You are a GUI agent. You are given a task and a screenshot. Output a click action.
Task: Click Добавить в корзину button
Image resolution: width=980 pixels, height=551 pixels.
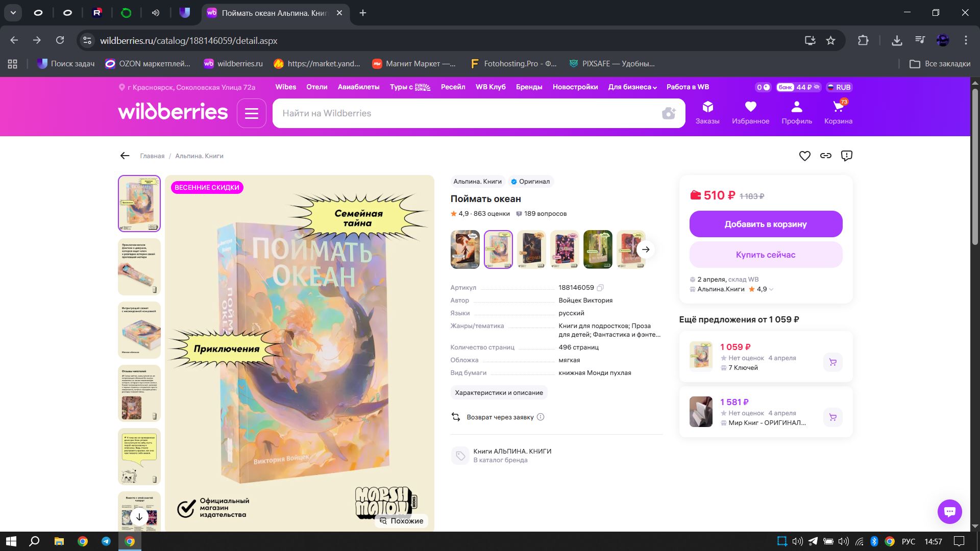coord(766,224)
